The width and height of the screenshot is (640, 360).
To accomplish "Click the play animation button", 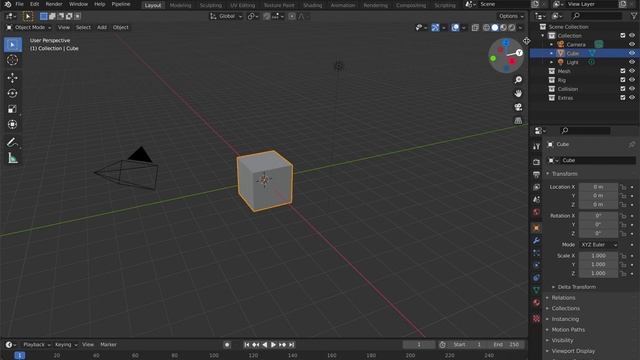I will tap(273, 344).
